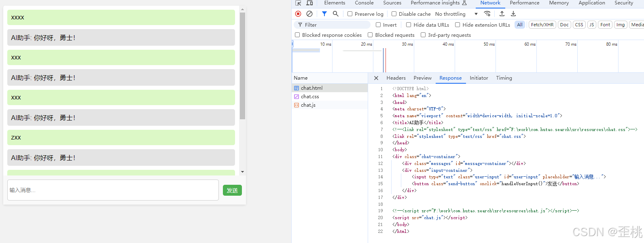This screenshot has width=644, height=243.
Task: Toggle the network filter funnel icon
Action: (x=324, y=14)
